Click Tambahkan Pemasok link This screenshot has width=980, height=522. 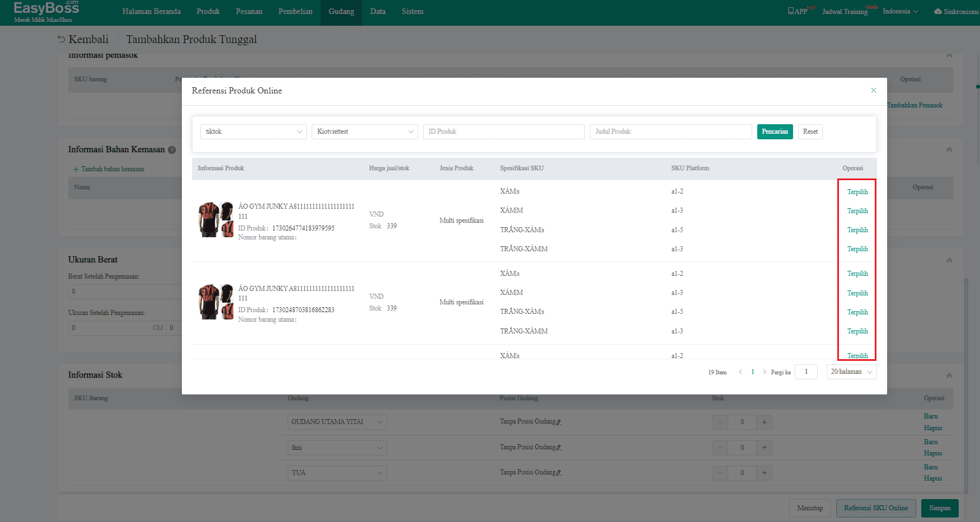click(x=915, y=105)
